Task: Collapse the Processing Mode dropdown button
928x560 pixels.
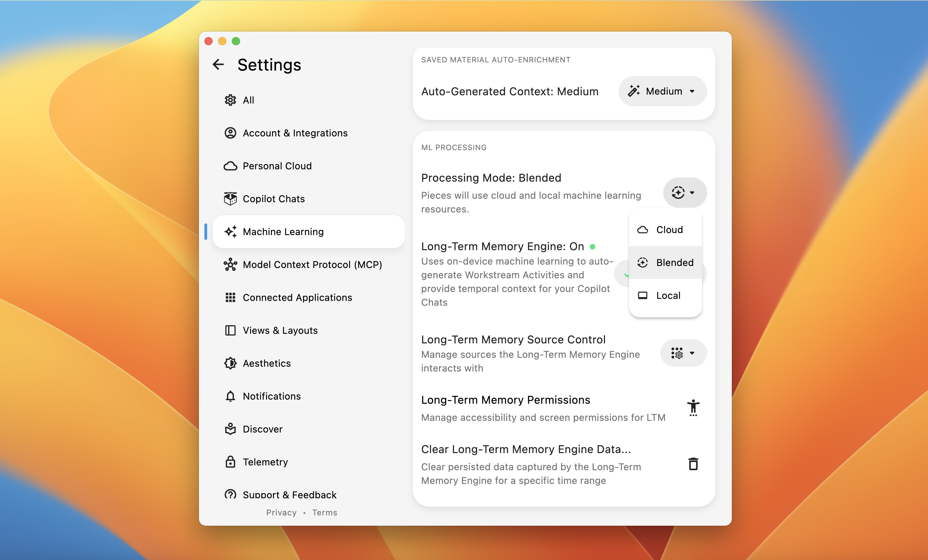Action: coord(685,192)
